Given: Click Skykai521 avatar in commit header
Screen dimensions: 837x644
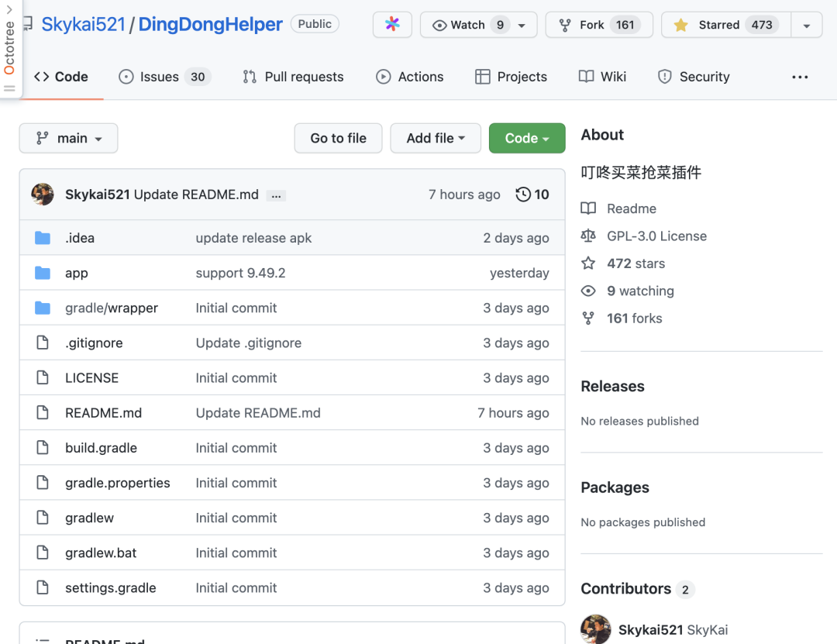Looking at the screenshot, I should point(43,195).
